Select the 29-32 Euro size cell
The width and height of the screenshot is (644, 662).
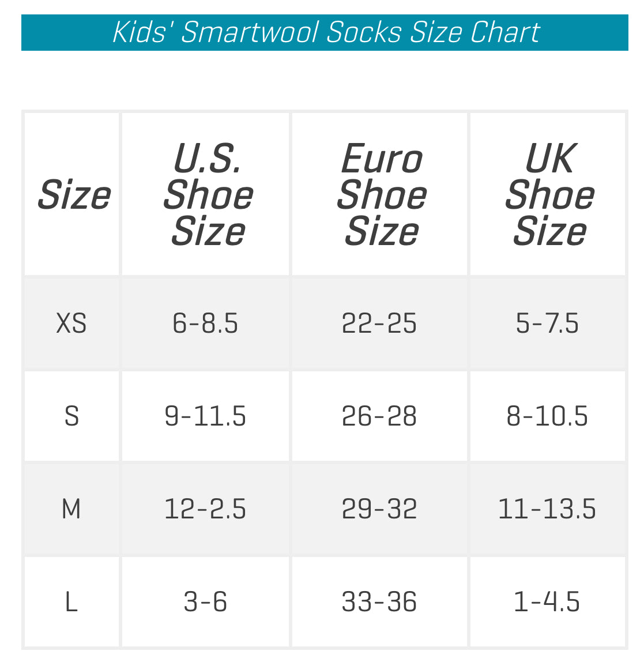tap(379, 509)
